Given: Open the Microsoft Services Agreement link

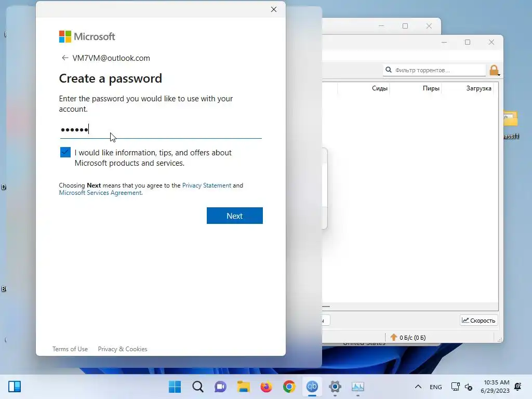Looking at the screenshot, I should point(101,193).
